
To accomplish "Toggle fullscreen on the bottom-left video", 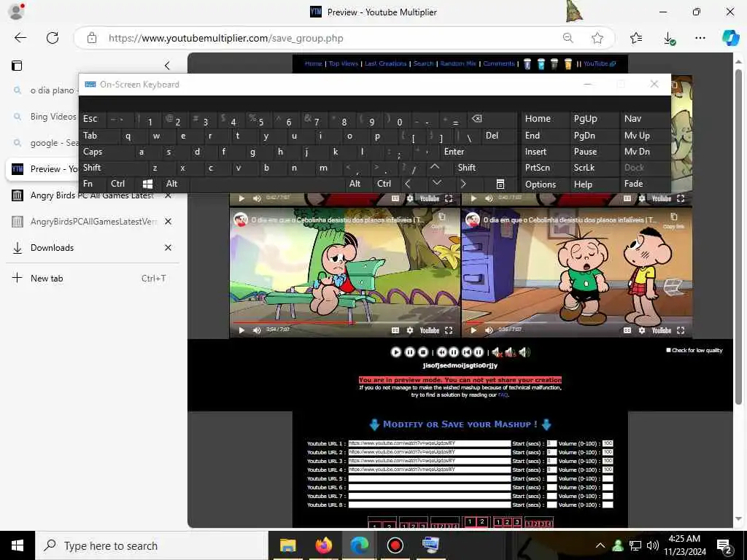I will pos(449,330).
